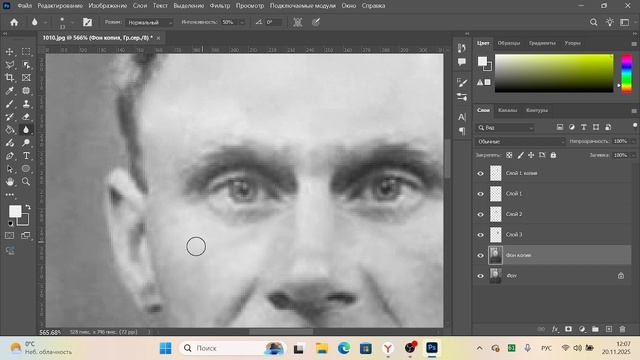Open the Layers panel flyout menu

click(634, 111)
